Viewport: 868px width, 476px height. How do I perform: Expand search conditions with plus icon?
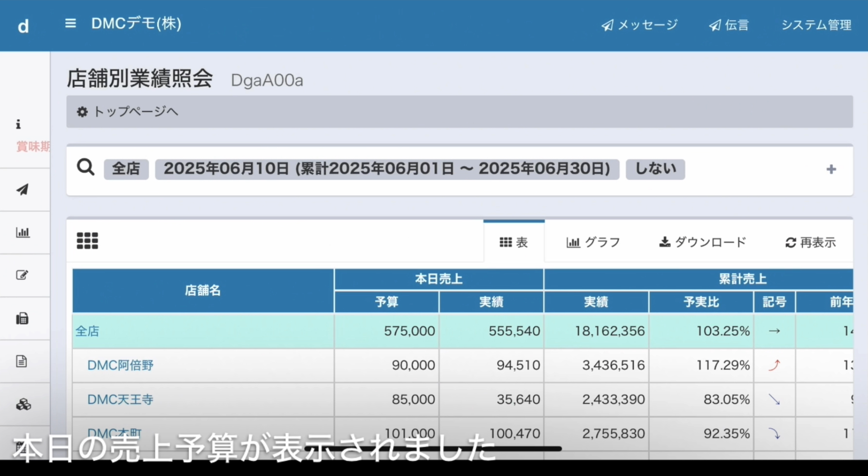(x=831, y=169)
